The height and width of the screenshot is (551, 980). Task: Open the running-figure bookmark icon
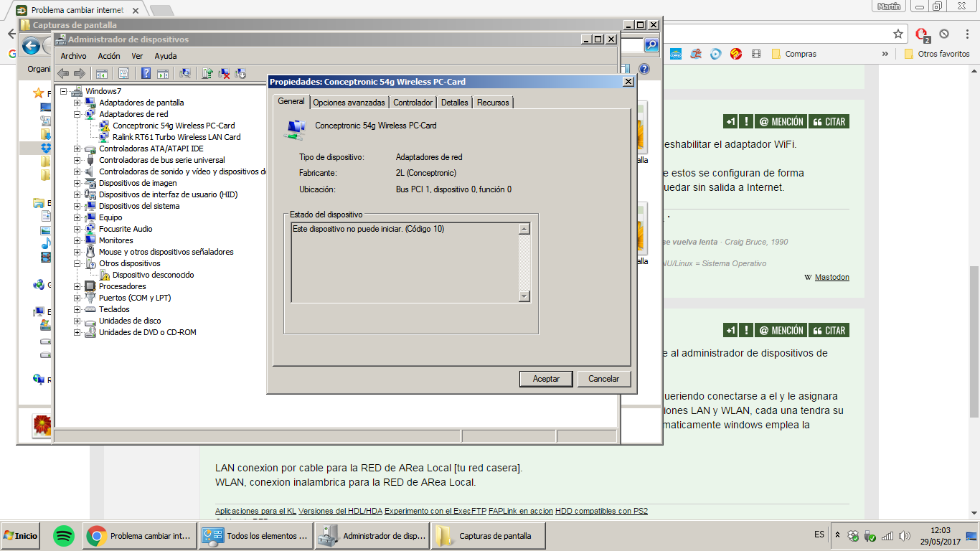pyautogui.click(x=696, y=54)
